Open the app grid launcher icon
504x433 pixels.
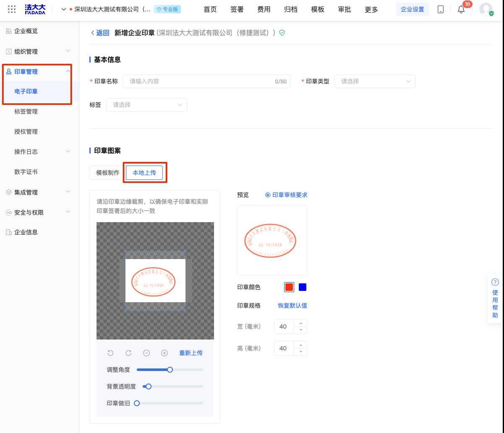[12, 9]
